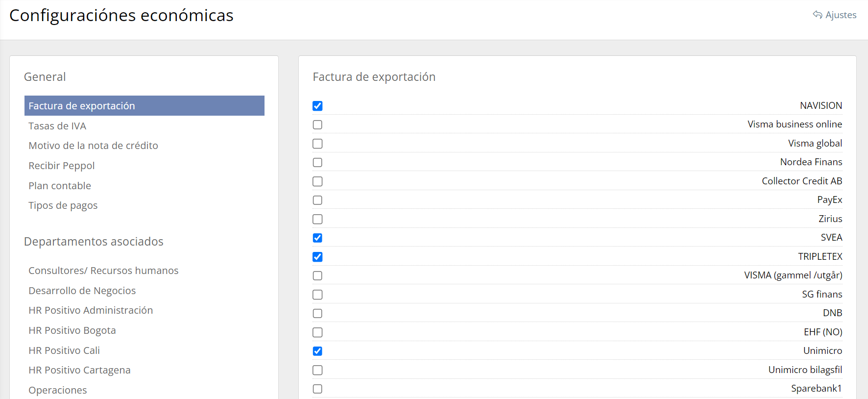Open Tasas de IVA settings
This screenshot has height=399, width=868.
(57, 126)
